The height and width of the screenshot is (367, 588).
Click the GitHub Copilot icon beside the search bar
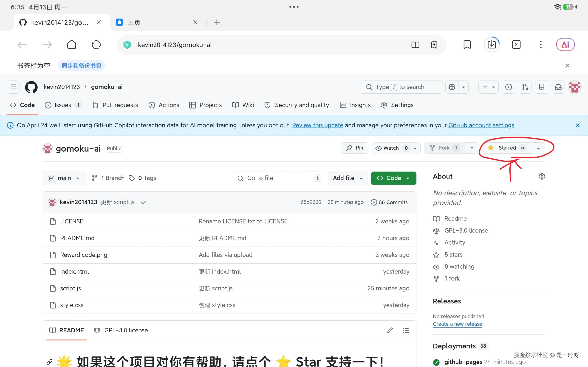click(x=452, y=87)
